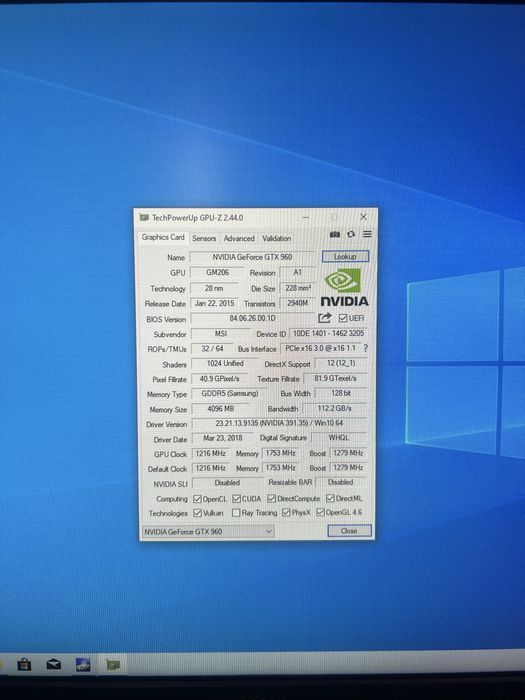
Task: Click Shaders value 1024 Unified
Action: (225, 363)
